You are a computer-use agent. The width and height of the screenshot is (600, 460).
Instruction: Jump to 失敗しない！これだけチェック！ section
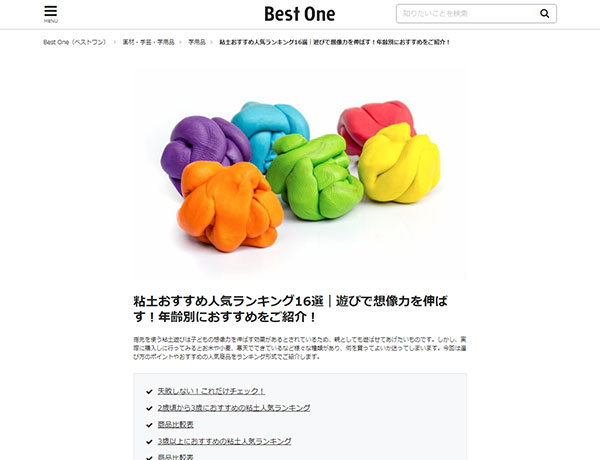click(x=211, y=391)
